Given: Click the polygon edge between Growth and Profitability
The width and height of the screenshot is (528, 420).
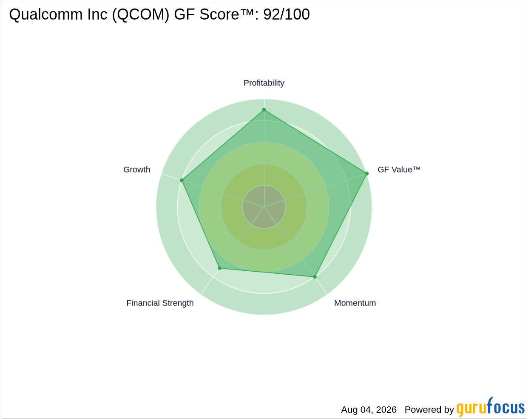Looking at the screenshot, I should [x=223, y=145].
